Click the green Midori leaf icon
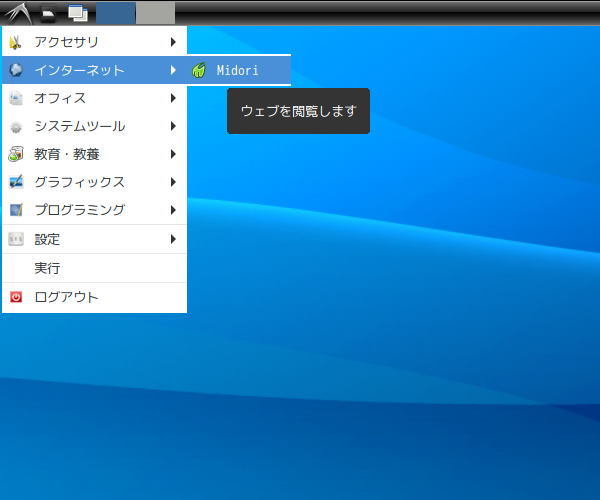600x500 pixels. [x=199, y=70]
